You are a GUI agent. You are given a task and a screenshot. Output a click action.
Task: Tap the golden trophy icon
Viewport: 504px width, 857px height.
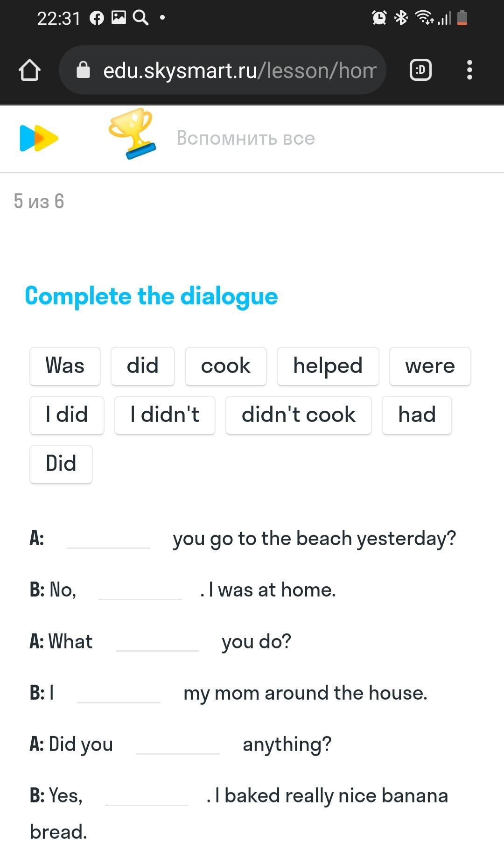coord(132,134)
